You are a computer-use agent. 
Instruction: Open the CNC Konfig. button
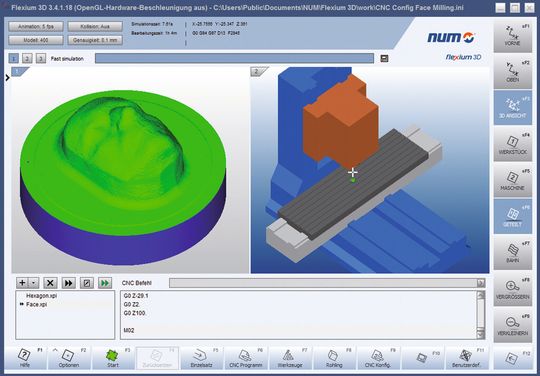tap(378, 358)
